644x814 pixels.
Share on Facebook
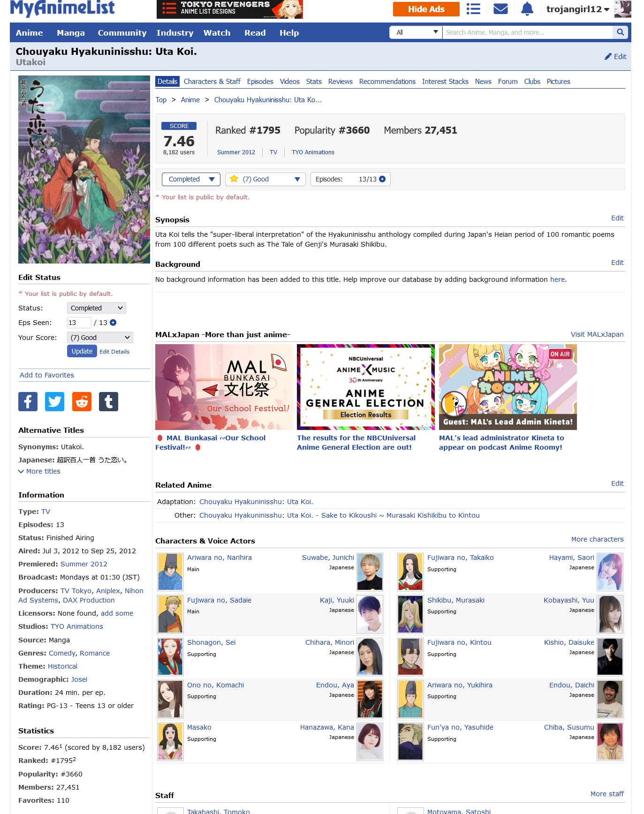click(28, 401)
